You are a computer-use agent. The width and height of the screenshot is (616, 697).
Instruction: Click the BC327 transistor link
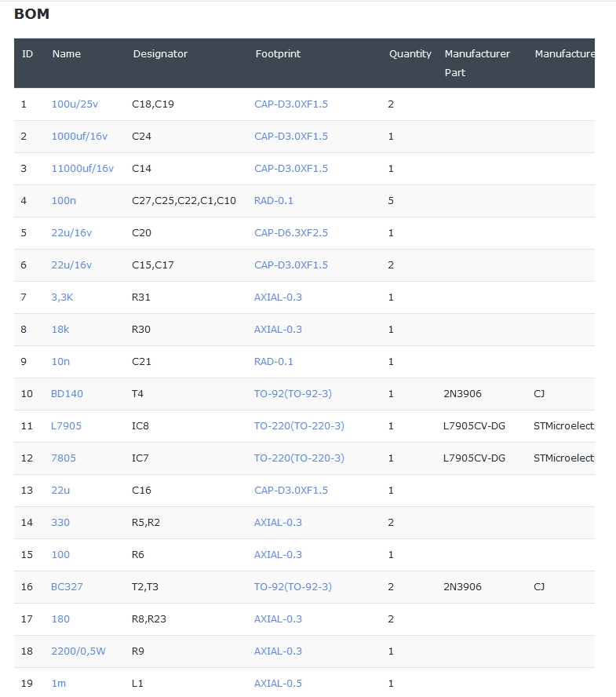click(67, 586)
